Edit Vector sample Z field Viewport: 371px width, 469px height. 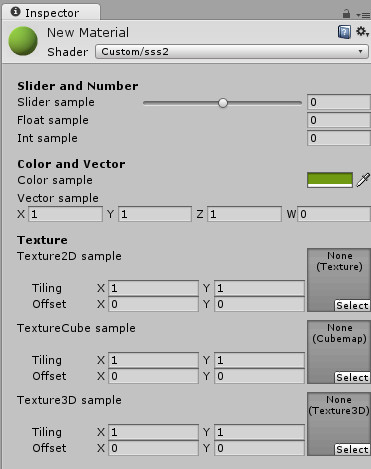click(244, 214)
